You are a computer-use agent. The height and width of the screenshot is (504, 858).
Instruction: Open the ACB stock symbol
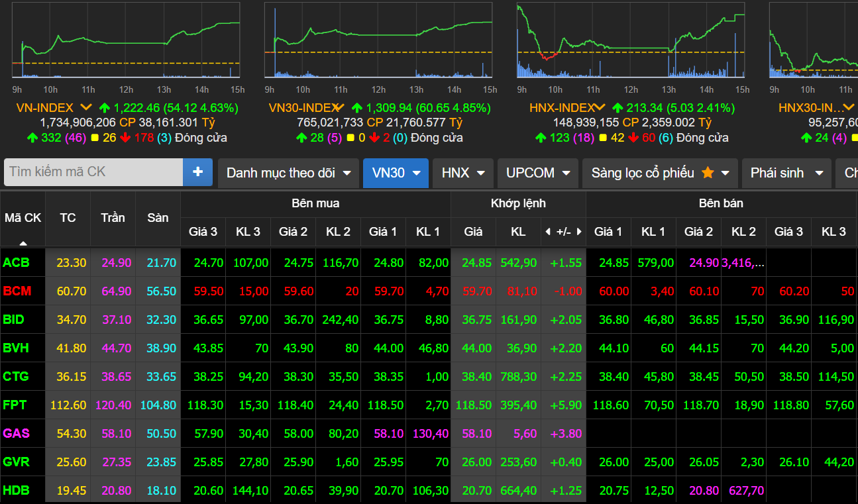[x=17, y=263]
